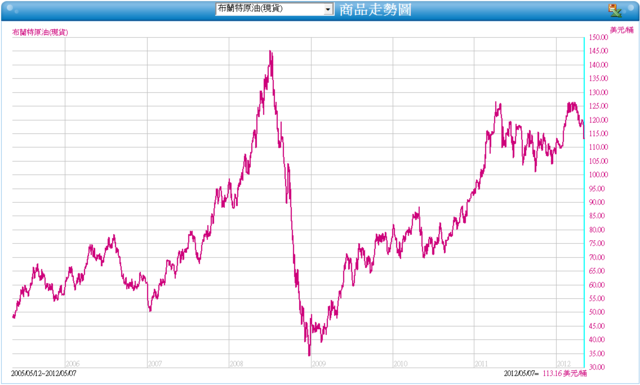
Task: Click the save-to-Excel export icon
Action: pyautogui.click(x=615, y=10)
